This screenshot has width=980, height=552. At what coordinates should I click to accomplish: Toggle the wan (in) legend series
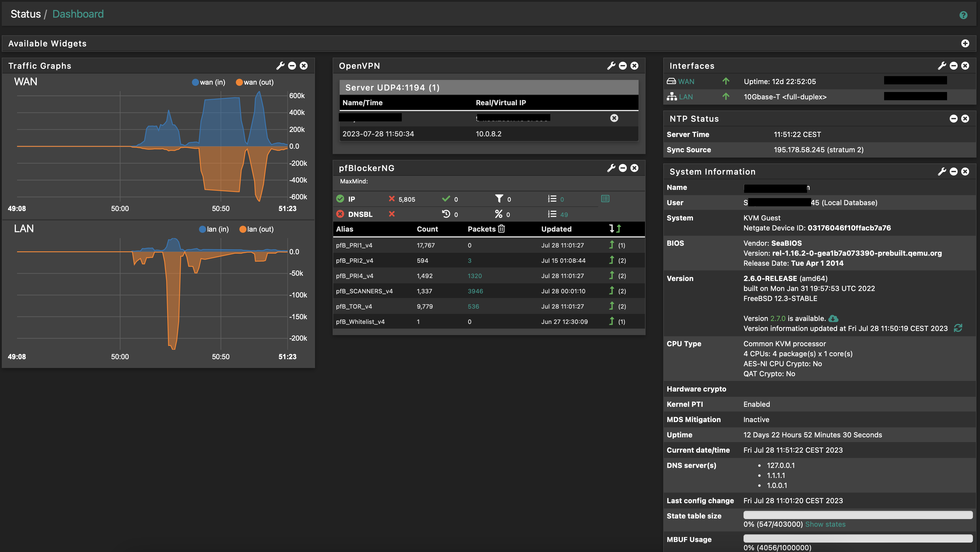[x=209, y=82]
